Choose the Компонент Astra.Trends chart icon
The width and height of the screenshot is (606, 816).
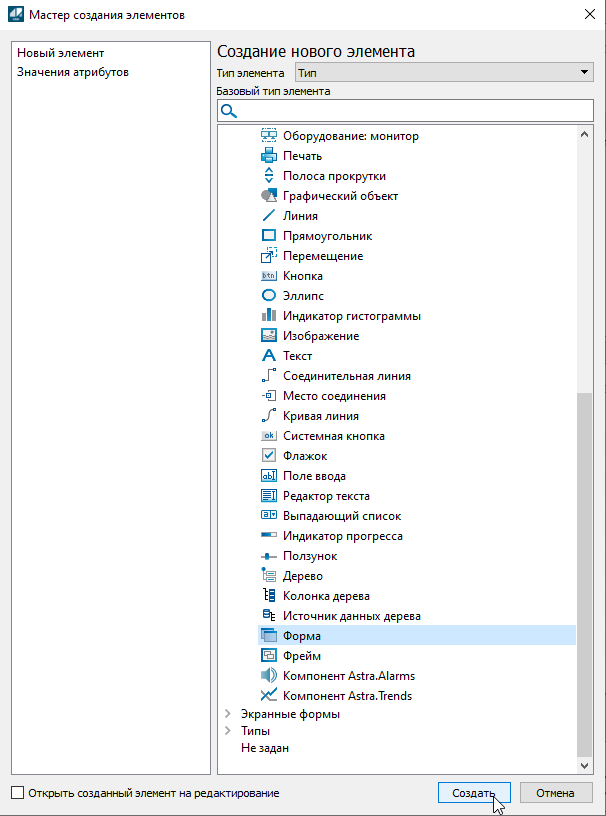[x=268, y=696]
